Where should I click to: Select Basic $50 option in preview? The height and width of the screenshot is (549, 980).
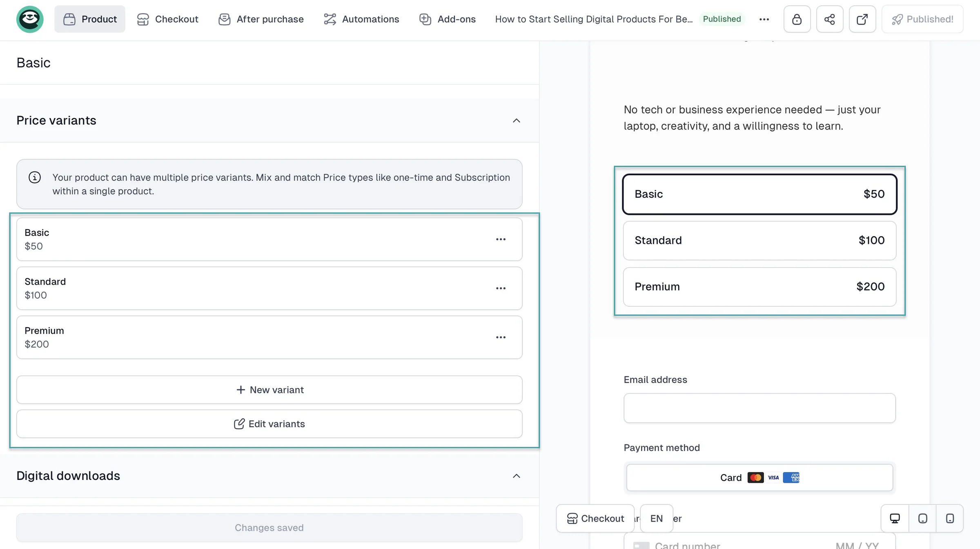759,194
